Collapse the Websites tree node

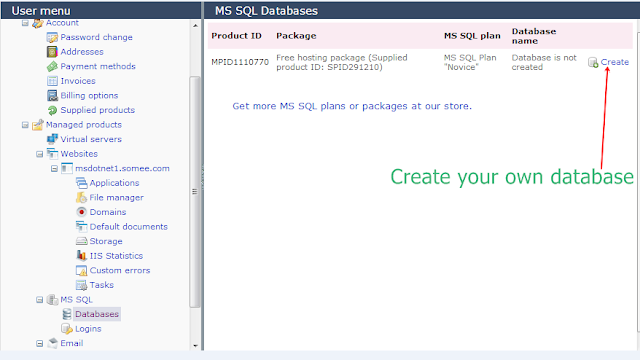tap(40, 154)
